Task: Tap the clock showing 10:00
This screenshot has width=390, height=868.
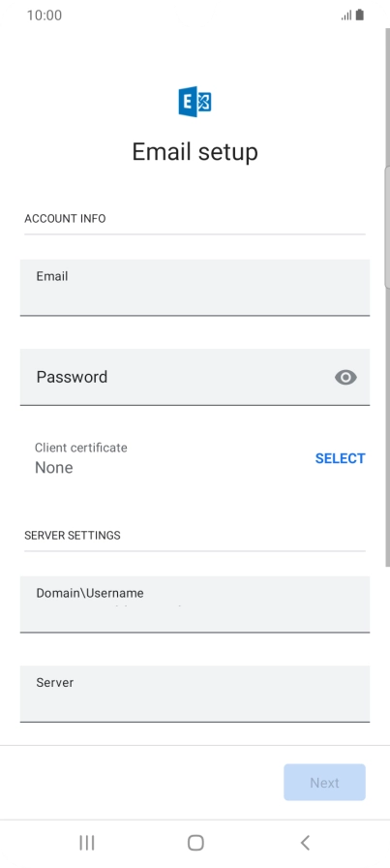Action: click(45, 15)
